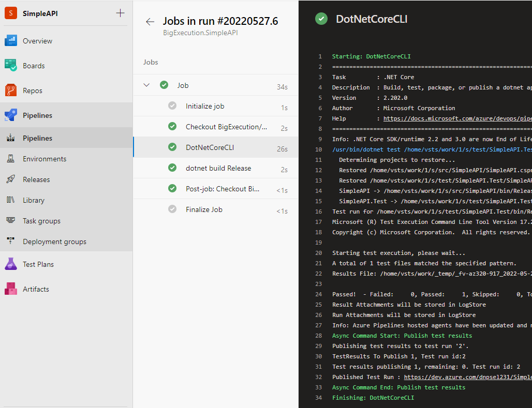Click the SimpleAPI project avatar icon
The width and height of the screenshot is (532, 408).
click(11, 13)
